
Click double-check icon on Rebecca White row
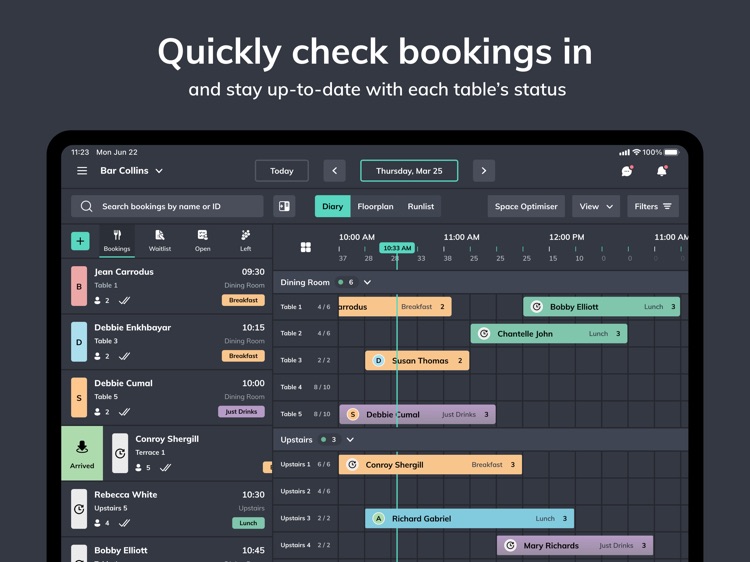[x=124, y=523]
